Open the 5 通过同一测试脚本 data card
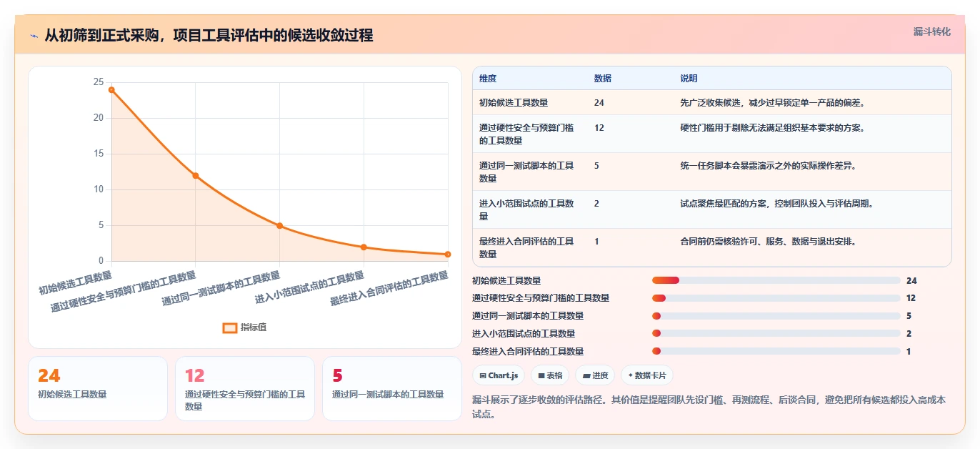Screen dimensions: 980x449 click(392, 388)
